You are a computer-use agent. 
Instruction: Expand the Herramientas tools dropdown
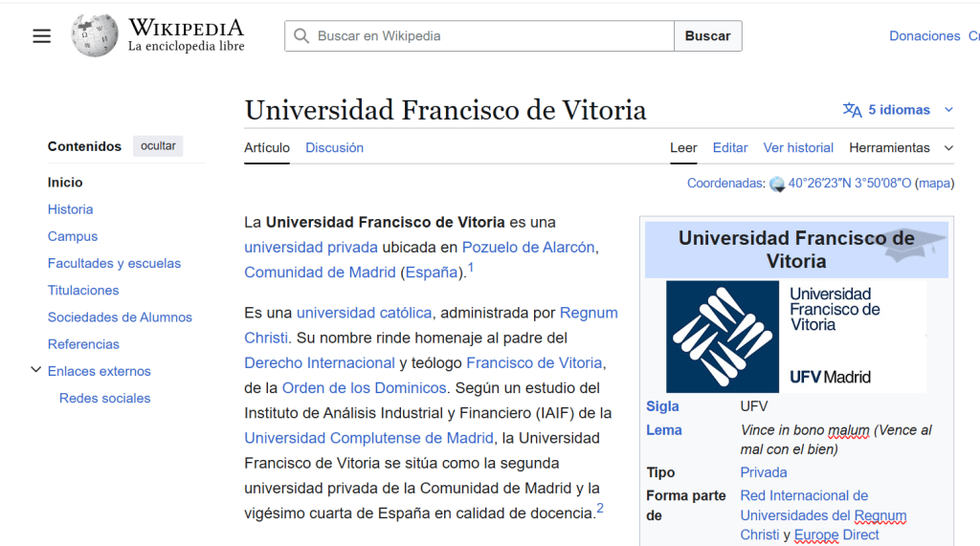coord(901,147)
